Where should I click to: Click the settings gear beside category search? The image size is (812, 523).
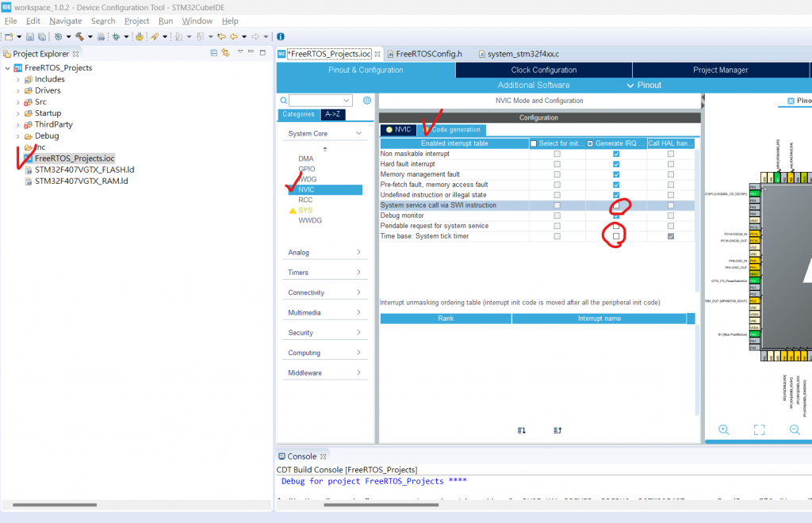(366, 101)
